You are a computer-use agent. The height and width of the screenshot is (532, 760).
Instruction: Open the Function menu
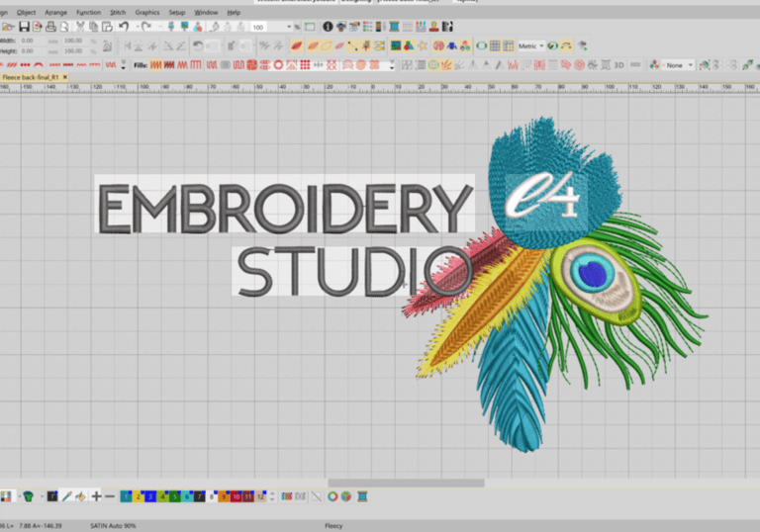point(88,12)
